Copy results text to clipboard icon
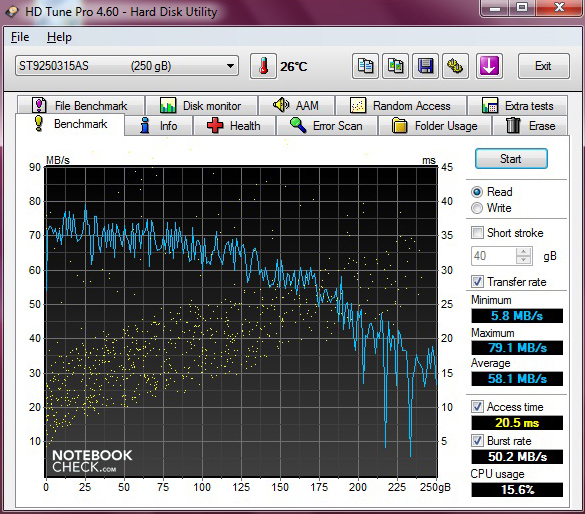 click(x=365, y=66)
